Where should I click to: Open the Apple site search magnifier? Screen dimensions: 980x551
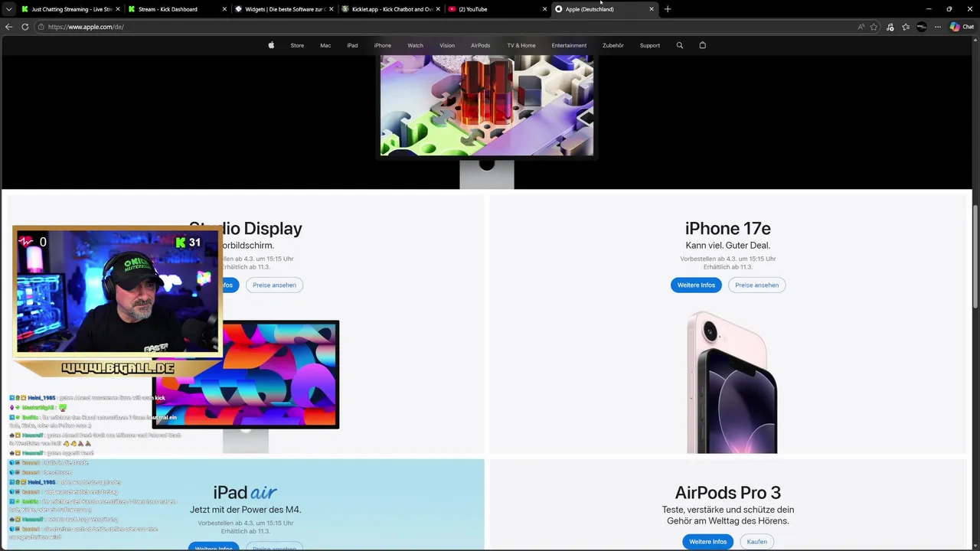pyautogui.click(x=679, y=45)
